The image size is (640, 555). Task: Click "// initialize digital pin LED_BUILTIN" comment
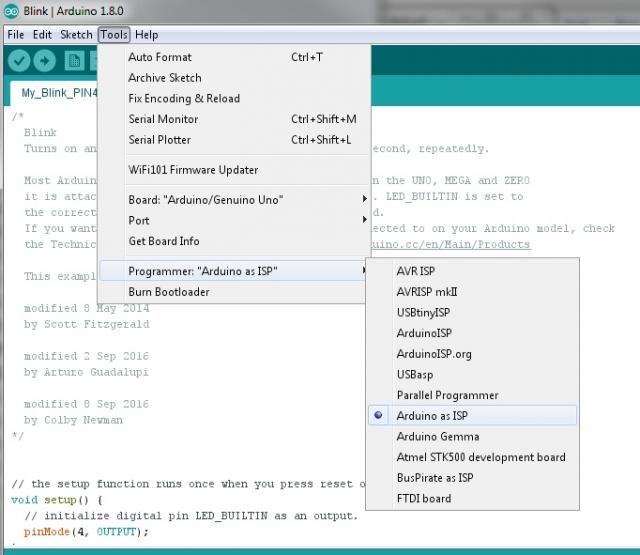tap(191, 516)
